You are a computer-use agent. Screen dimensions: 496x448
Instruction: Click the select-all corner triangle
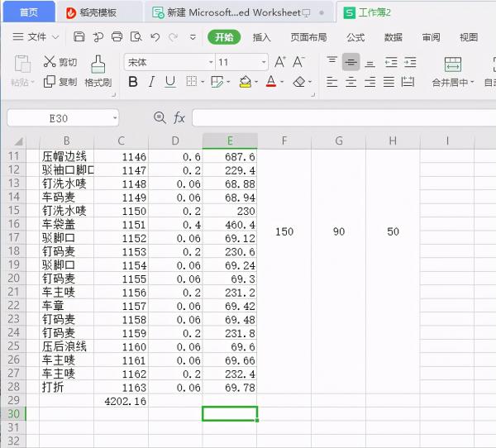[18, 141]
